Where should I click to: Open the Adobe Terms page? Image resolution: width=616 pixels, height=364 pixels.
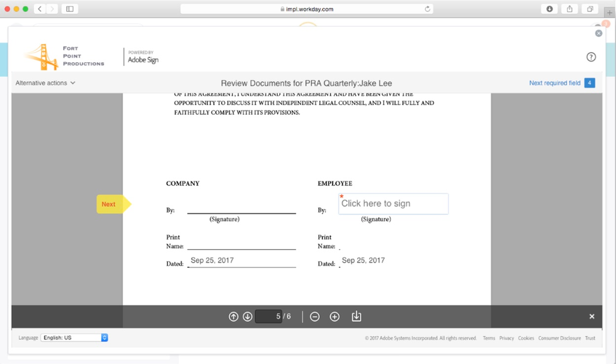coord(489,338)
